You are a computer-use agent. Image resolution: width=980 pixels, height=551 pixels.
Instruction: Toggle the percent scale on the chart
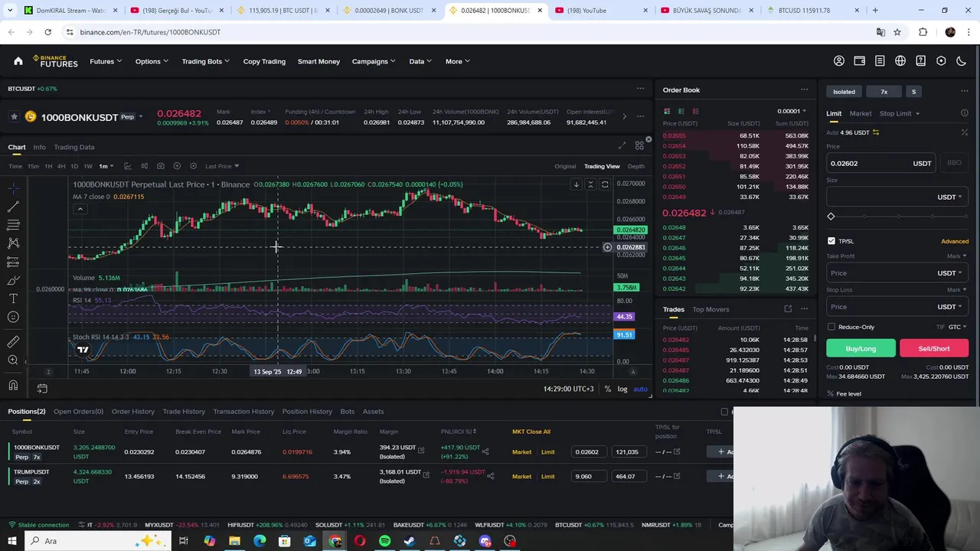coord(607,389)
